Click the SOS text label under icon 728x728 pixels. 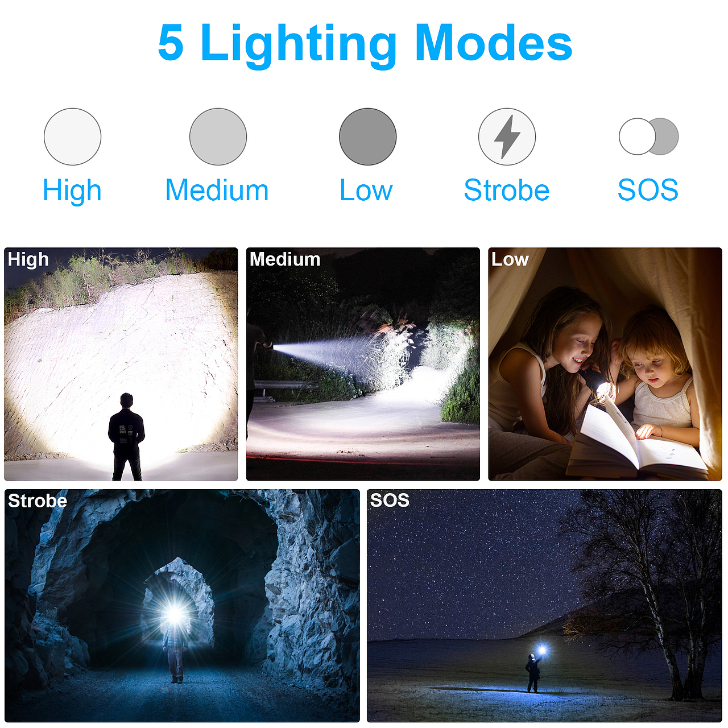[x=648, y=190]
